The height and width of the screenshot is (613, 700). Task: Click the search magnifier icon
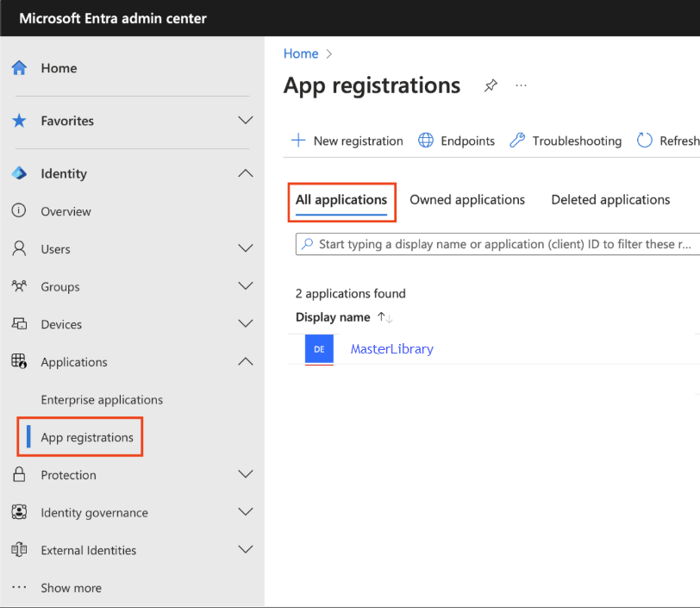coord(307,244)
